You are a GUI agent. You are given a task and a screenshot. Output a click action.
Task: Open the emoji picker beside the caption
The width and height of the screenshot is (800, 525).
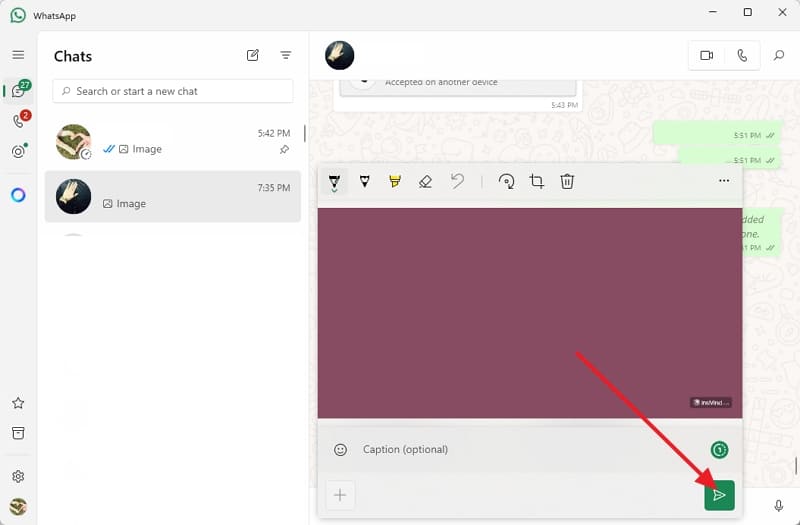(340, 450)
